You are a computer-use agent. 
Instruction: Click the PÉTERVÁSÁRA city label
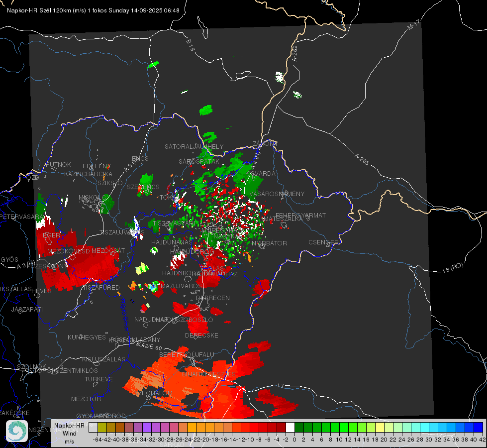coord(22,217)
